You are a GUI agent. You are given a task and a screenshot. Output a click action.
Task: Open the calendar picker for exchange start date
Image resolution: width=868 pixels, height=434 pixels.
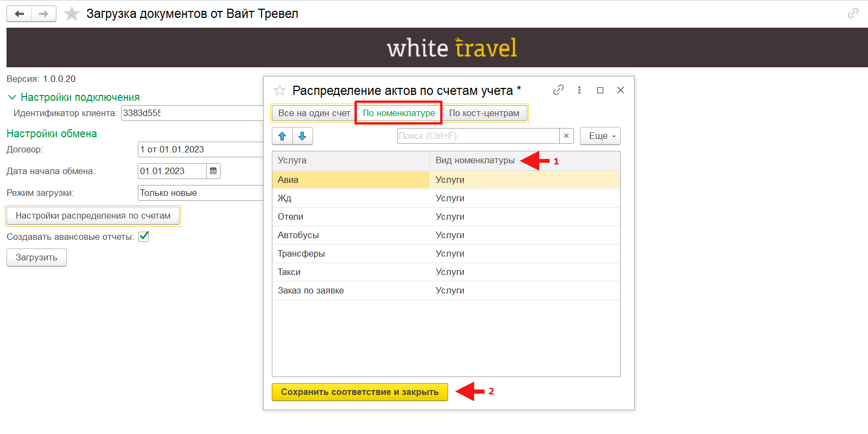(213, 171)
